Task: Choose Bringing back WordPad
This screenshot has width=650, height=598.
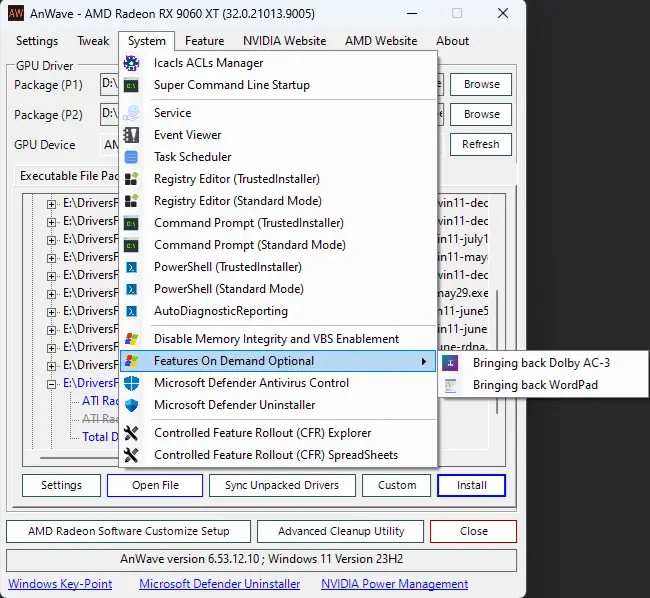Action: pos(543,385)
